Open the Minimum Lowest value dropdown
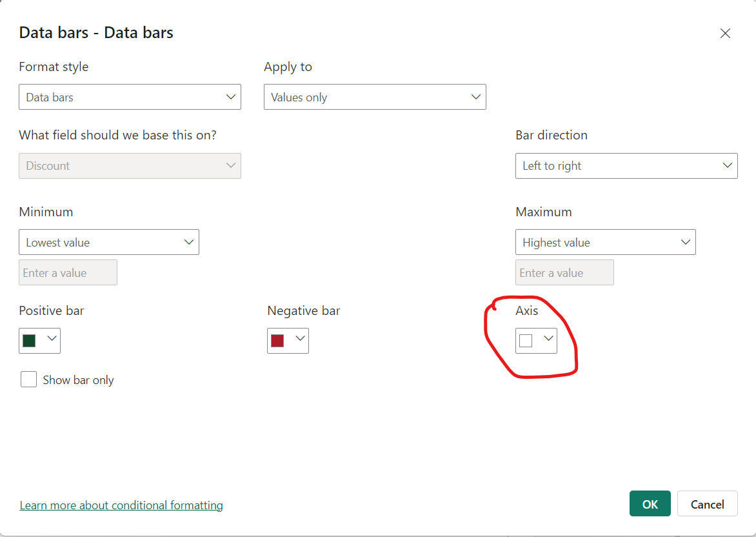 click(x=109, y=242)
